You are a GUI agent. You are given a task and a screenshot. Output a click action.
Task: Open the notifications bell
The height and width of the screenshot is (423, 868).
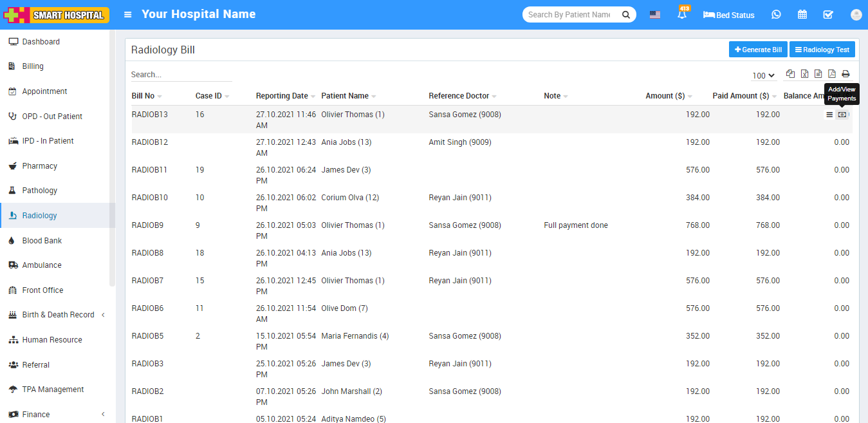(681, 15)
